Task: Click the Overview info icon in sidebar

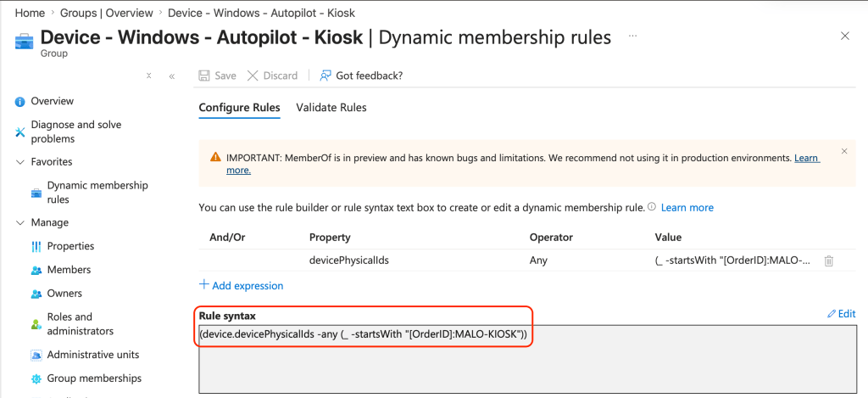Action: tap(20, 102)
